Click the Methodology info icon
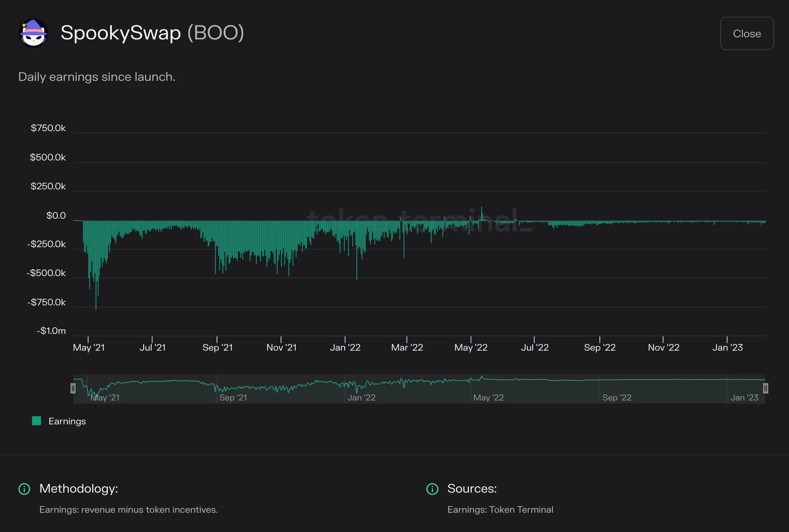789x532 pixels. (x=25, y=489)
